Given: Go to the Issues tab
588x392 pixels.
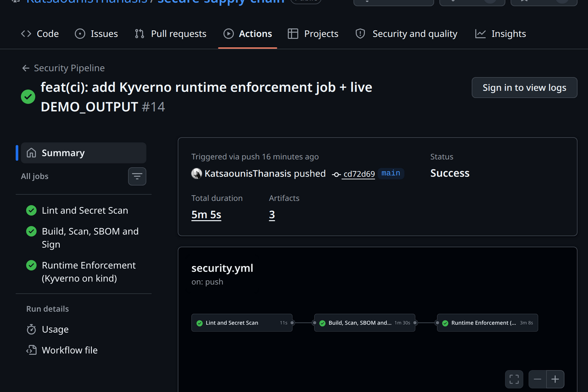Looking at the screenshot, I should click(96, 34).
